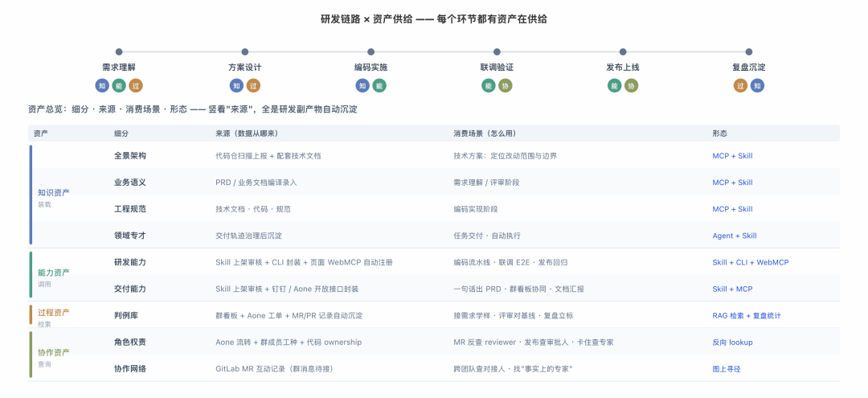Click the timeline dot above 发布上线

click(x=623, y=51)
